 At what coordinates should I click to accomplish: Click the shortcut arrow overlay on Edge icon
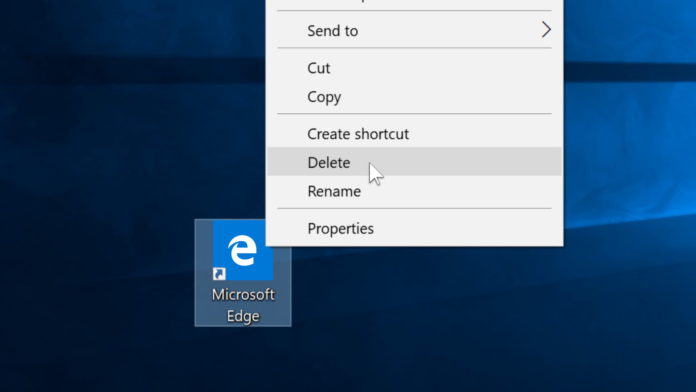coord(219,273)
